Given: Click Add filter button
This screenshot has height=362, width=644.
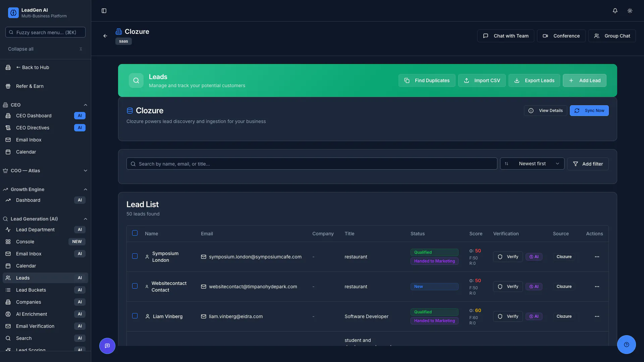Looking at the screenshot, I should pyautogui.click(x=588, y=164).
